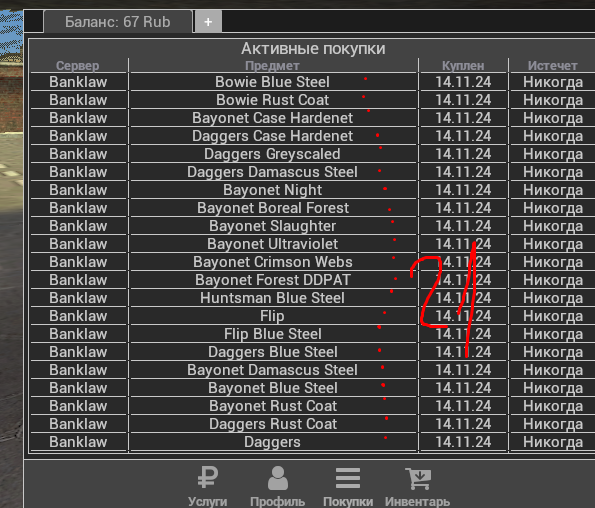Image resolution: width=595 pixels, height=508 pixels.
Task: Select Daggers Rust Coat item
Action: pyautogui.click(x=272, y=424)
